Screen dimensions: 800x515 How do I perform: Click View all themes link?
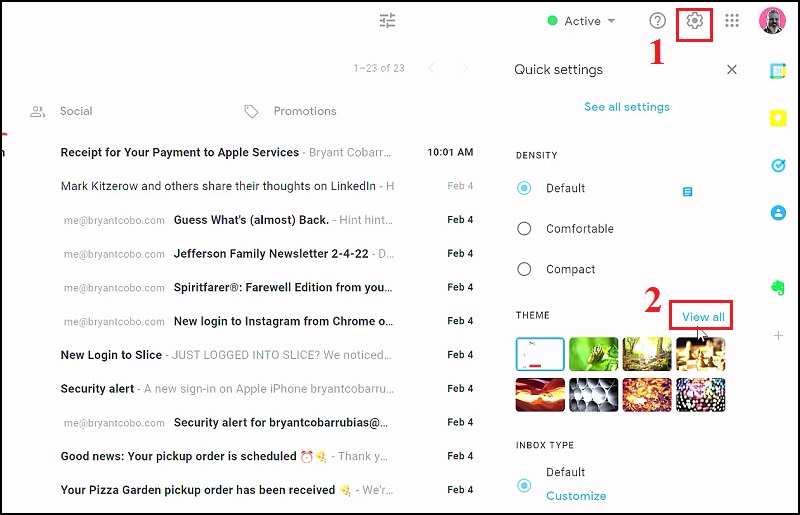(x=703, y=317)
